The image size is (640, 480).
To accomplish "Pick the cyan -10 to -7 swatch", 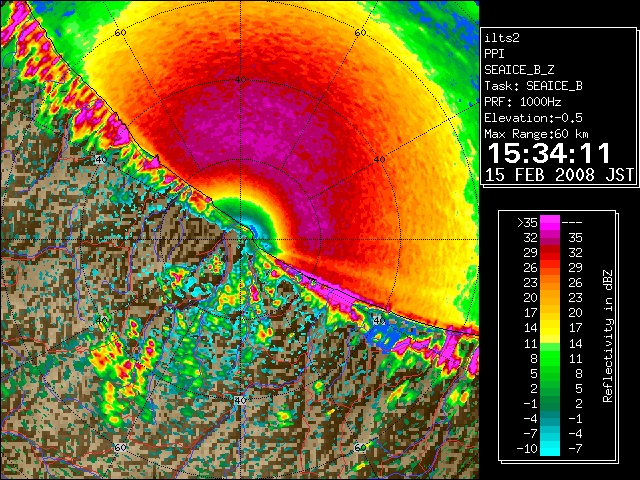I will pyautogui.click(x=550, y=448).
